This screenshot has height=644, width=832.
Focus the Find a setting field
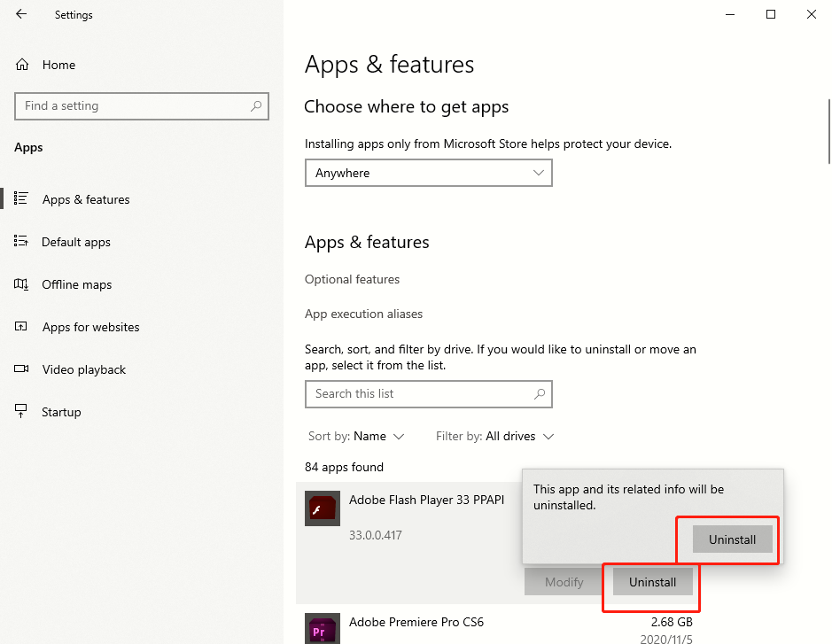click(x=142, y=106)
